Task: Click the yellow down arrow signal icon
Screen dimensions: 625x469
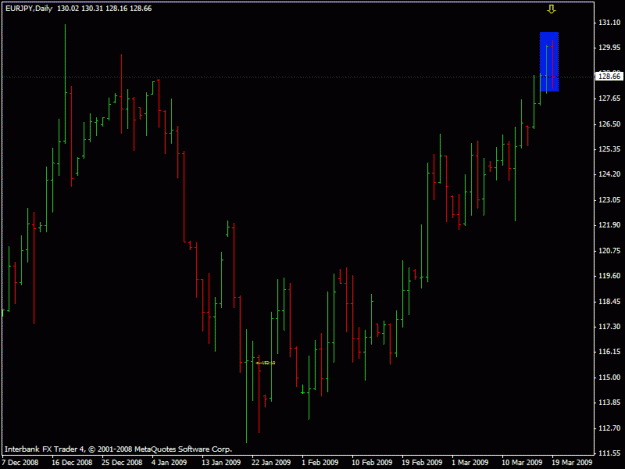Action: pos(551,9)
